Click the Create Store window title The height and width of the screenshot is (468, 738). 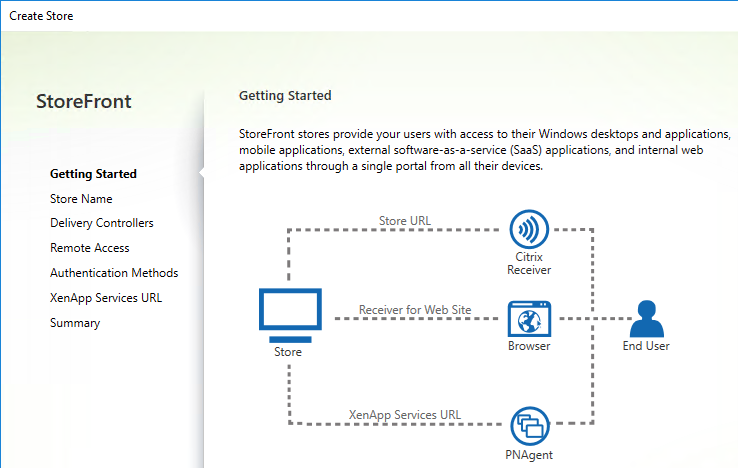pos(41,16)
